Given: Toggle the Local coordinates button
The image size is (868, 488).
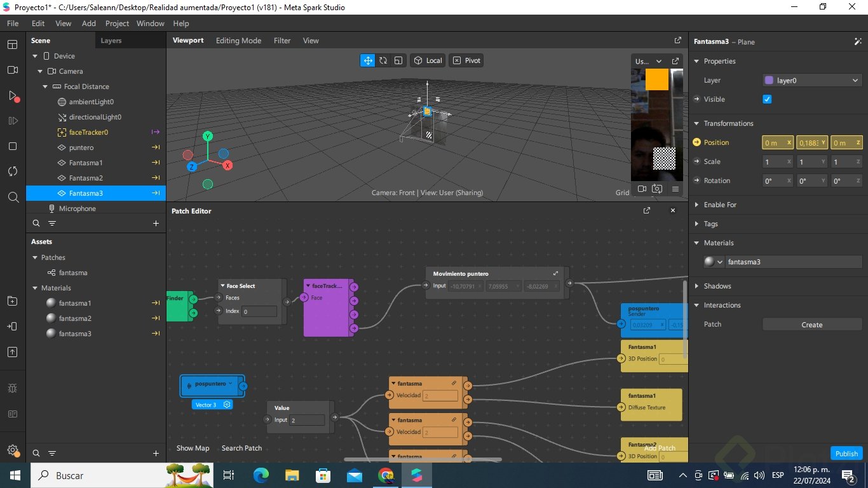Looking at the screenshot, I should (428, 60).
